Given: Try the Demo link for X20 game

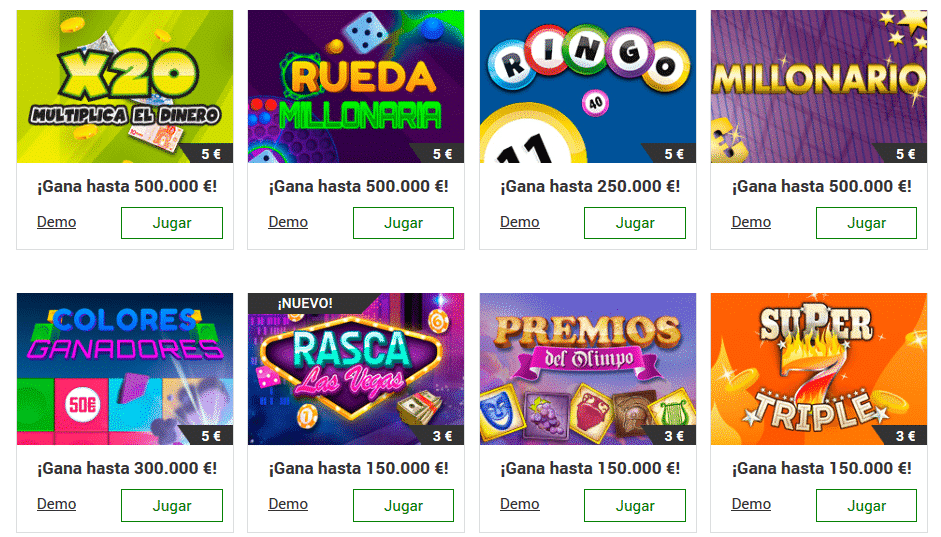Looking at the screenshot, I should click(x=56, y=222).
